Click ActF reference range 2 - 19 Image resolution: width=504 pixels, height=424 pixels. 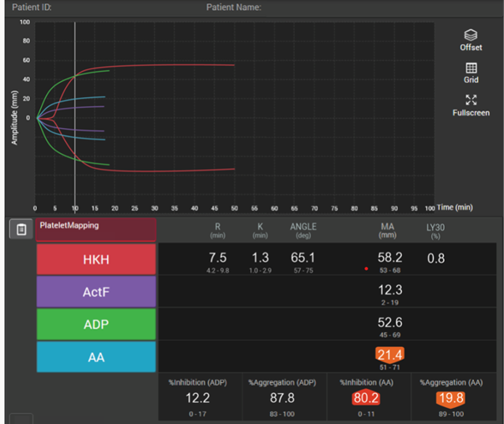tap(389, 303)
